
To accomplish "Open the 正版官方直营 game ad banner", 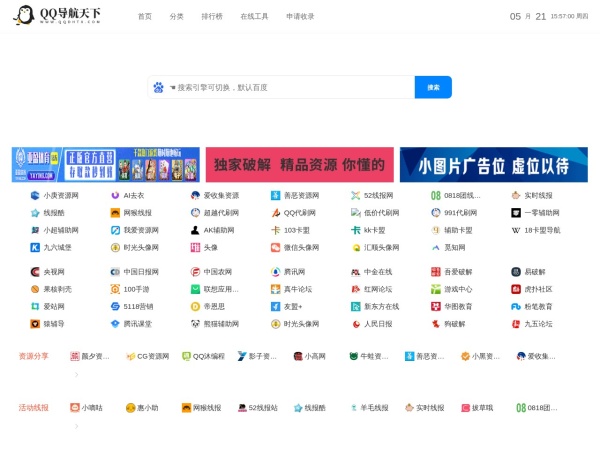I will 106,165.
